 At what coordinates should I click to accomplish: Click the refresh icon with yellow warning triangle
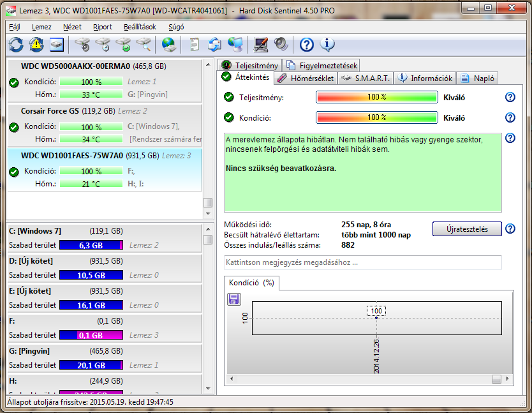pyautogui.click(x=36, y=45)
